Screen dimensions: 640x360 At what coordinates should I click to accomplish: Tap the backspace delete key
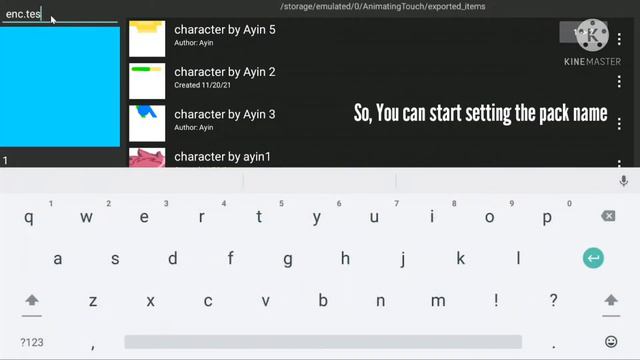pos(608,216)
